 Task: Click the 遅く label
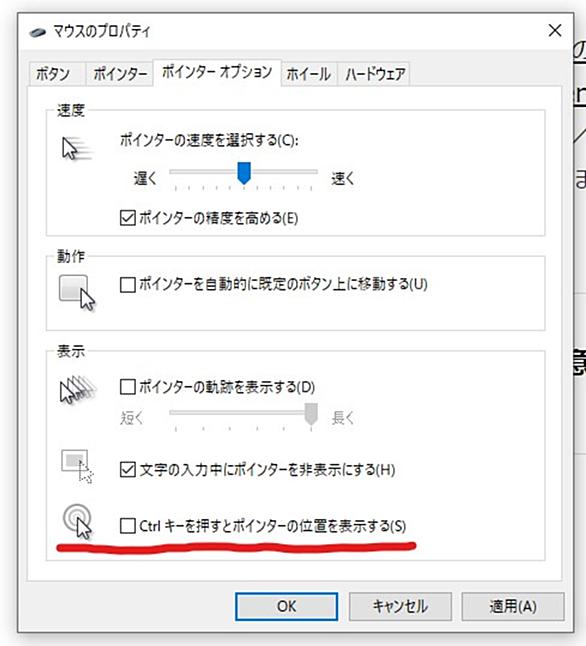click(145, 178)
